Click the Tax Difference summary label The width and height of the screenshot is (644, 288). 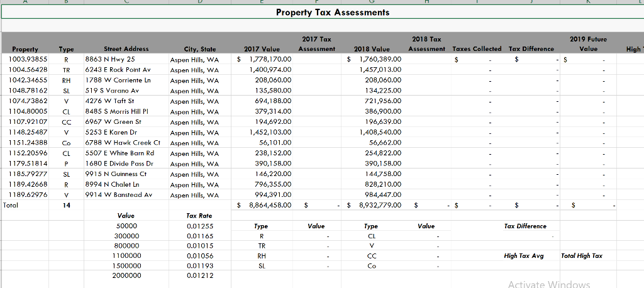pyautogui.click(x=525, y=226)
